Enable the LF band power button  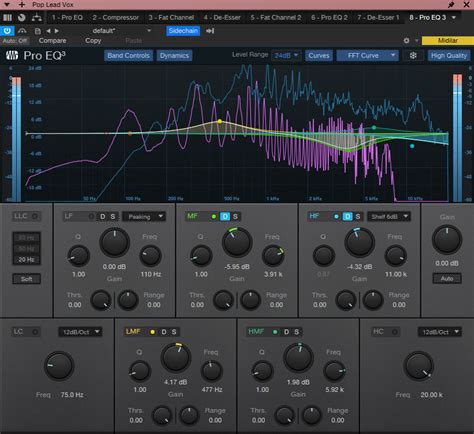pyautogui.click(x=91, y=216)
